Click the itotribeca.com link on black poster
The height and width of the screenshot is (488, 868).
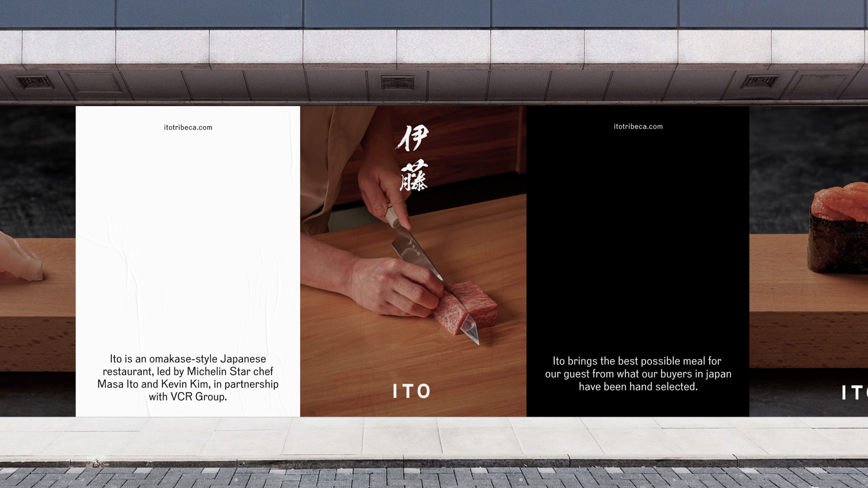[638, 127]
